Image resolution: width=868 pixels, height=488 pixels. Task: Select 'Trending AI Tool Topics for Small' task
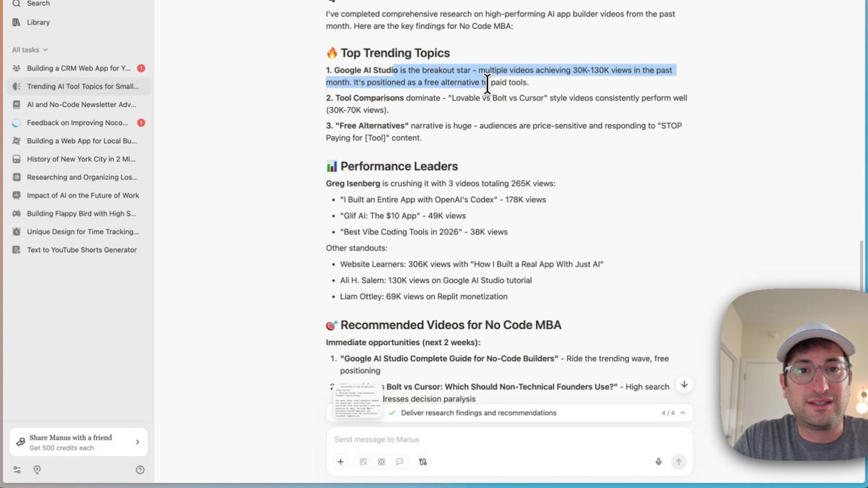[78, 86]
